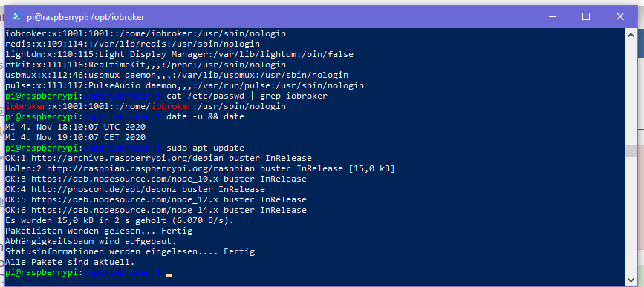Screen dimensions: 644x287
Task: Close the pi@raspberrypi terminal window
Action: (619, 17)
